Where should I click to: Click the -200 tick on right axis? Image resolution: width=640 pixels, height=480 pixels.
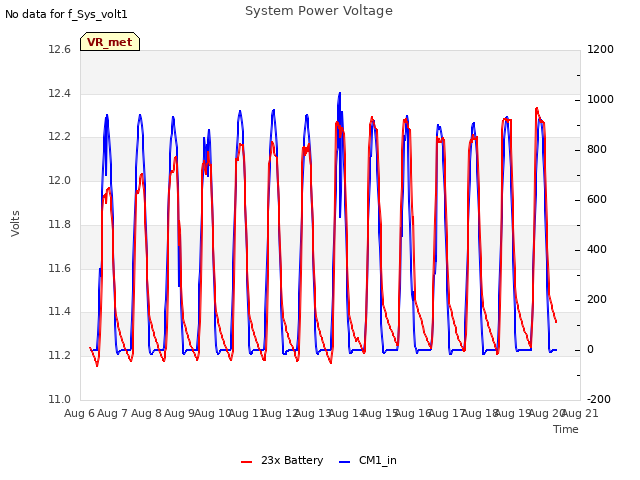[599, 400]
